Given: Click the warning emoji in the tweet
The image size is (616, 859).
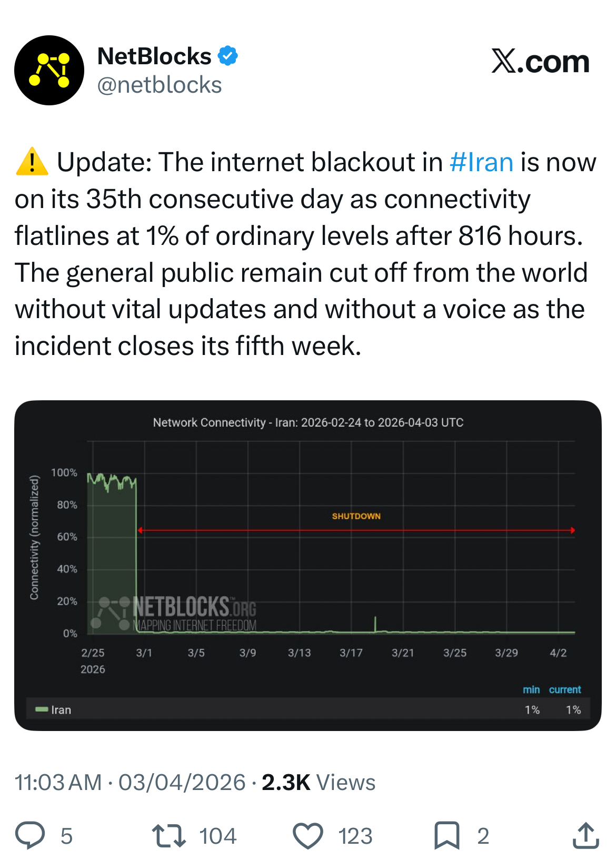Looking at the screenshot, I should click(32, 162).
